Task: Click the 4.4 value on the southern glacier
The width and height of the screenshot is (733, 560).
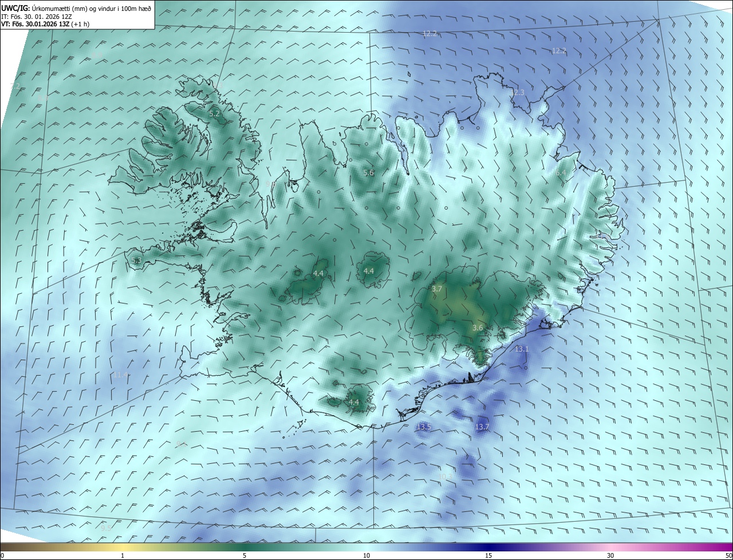Action: point(354,403)
